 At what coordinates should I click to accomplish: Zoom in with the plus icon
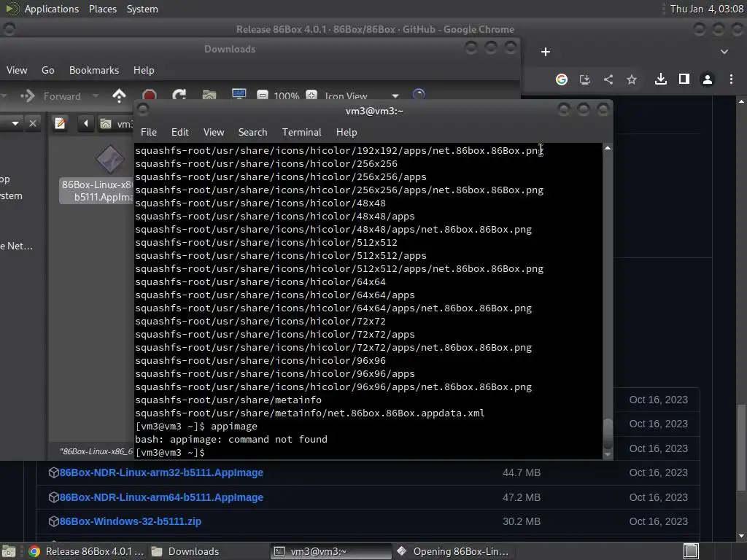click(311, 96)
